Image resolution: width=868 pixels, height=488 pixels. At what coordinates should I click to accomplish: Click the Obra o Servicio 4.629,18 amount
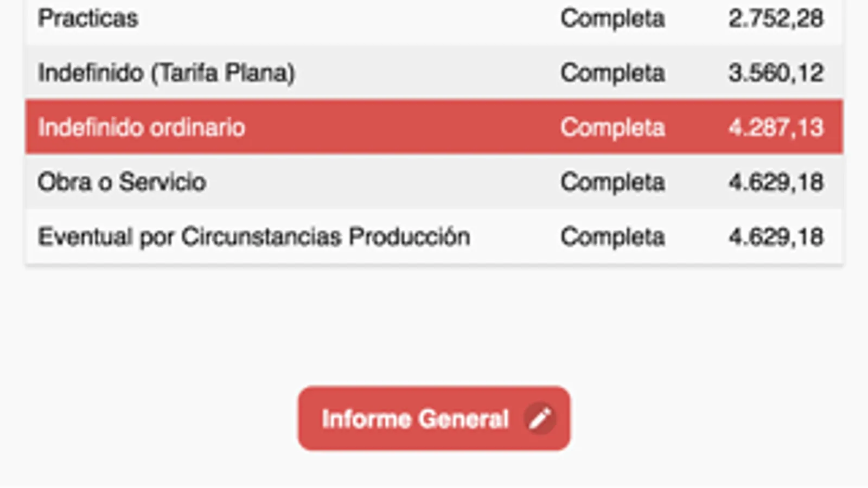(776, 182)
